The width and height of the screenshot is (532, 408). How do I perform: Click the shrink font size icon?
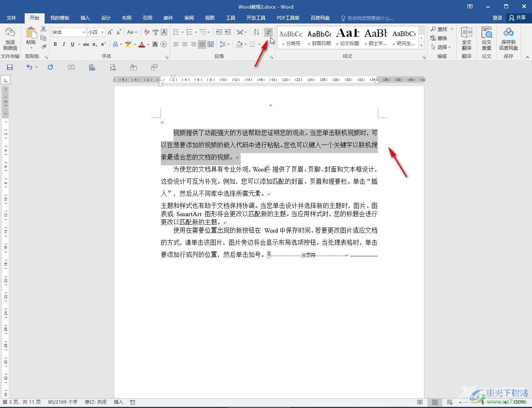pyautogui.click(x=119, y=32)
